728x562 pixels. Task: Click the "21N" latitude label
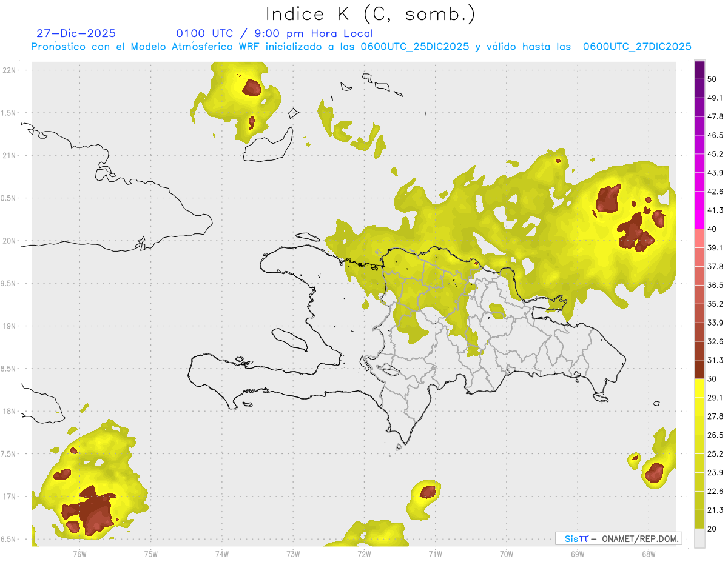click(x=10, y=155)
